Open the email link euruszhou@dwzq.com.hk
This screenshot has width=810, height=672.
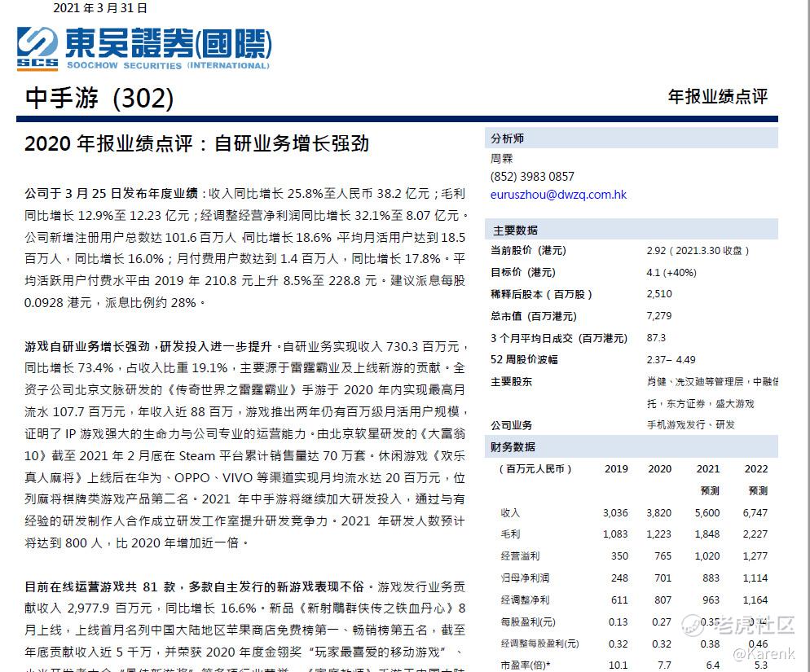click(x=558, y=195)
